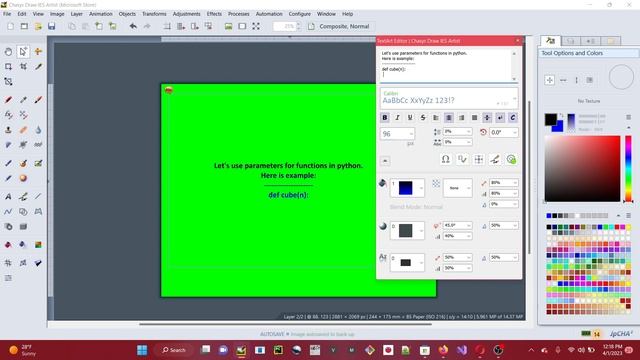The image size is (640, 360).
Task: Set text alignment to right
Action: click(461, 118)
